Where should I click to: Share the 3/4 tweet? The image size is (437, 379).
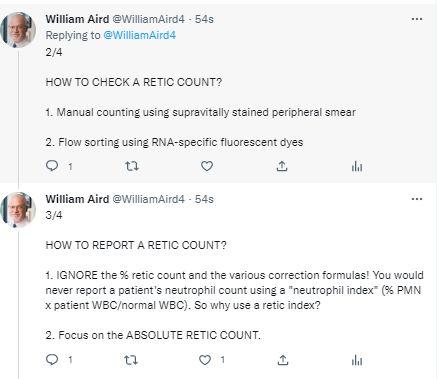pos(283,360)
